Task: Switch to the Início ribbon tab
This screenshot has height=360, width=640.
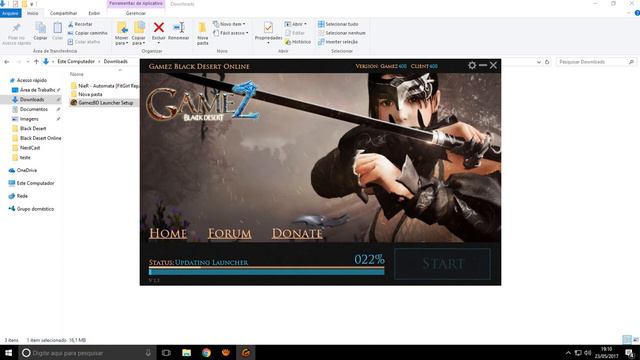Action: [x=33, y=13]
